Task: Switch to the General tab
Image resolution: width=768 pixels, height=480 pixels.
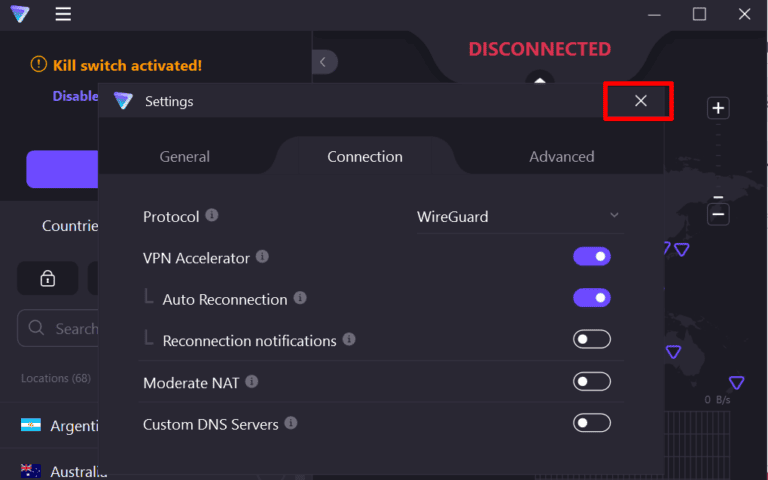Action: tap(185, 156)
